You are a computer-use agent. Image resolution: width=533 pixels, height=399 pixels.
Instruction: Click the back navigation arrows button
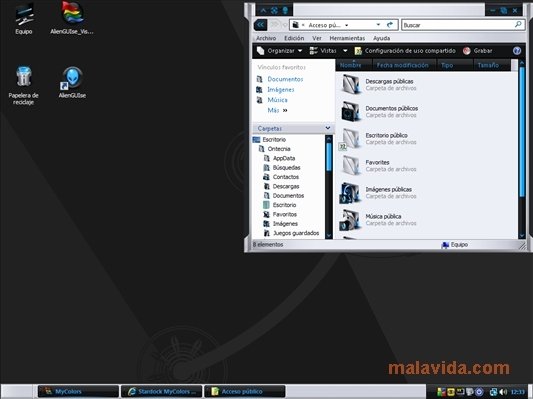[260, 24]
